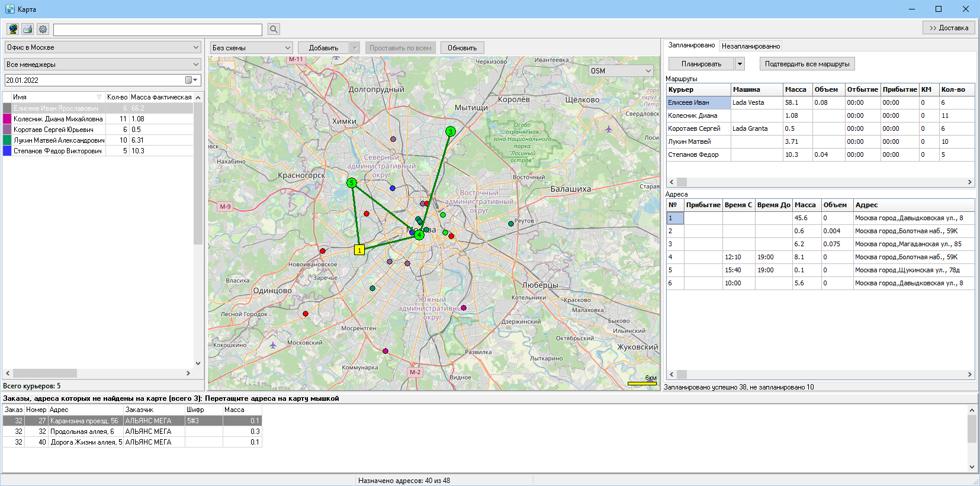980x486 pixels.
Task: Click the red marker near Лесной Городок
Action: click(x=306, y=314)
